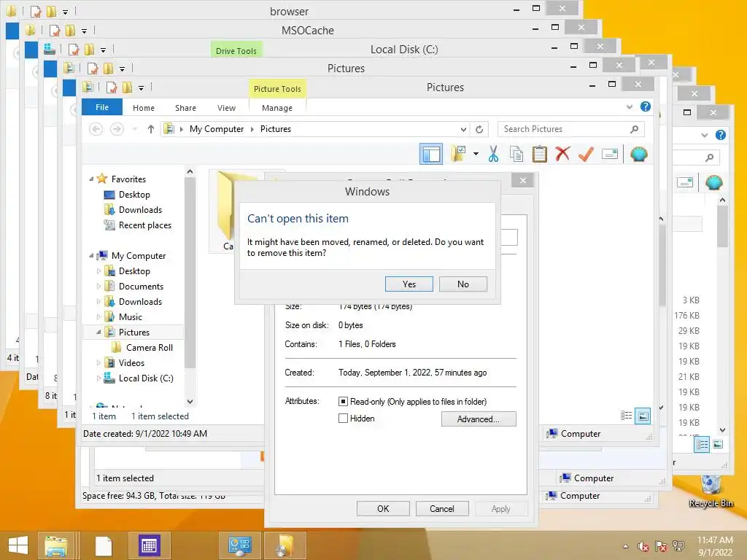Click the Rename label icon in toolbar
This screenshot has height=560, width=747.
click(610, 154)
